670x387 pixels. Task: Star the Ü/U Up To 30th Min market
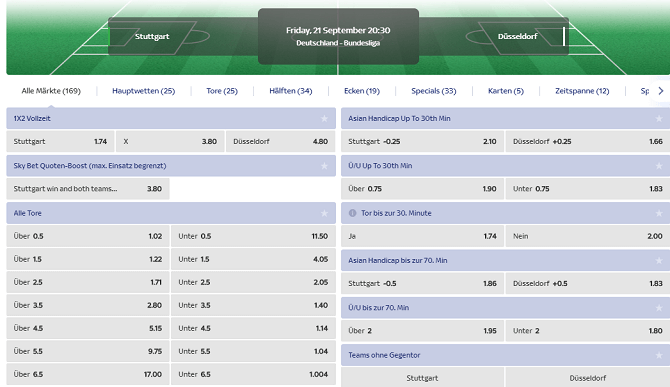click(659, 166)
